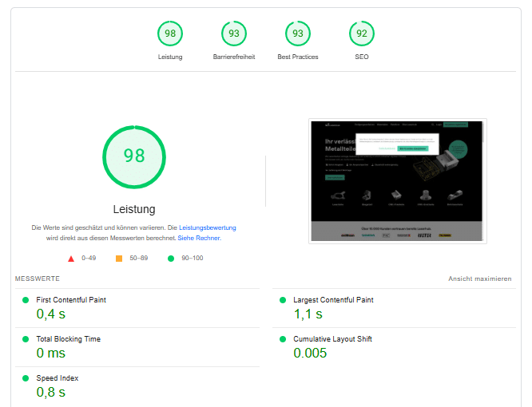Click the green dot beside Largest Contentful Paint
This screenshot has width=532, height=407.
coord(283,300)
